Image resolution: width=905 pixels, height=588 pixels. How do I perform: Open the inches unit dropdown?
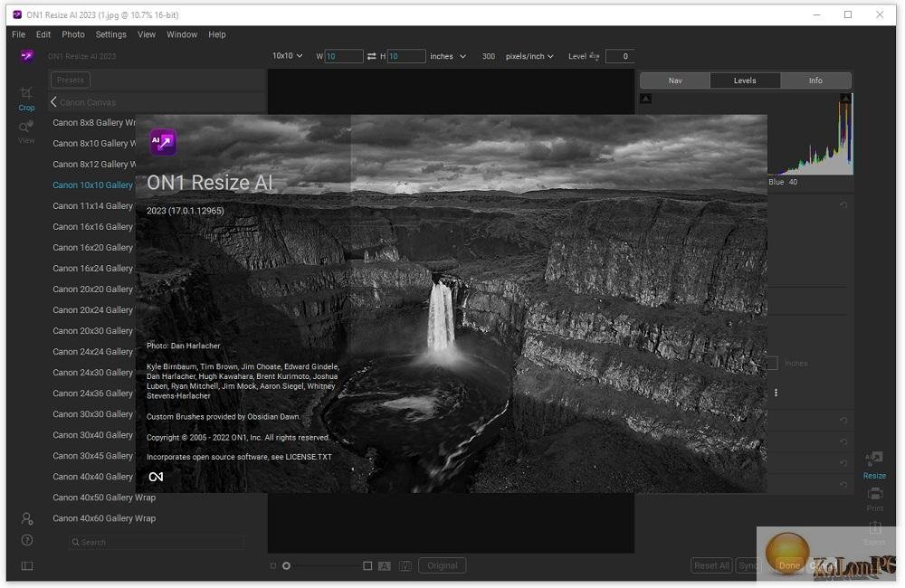click(447, 56)
